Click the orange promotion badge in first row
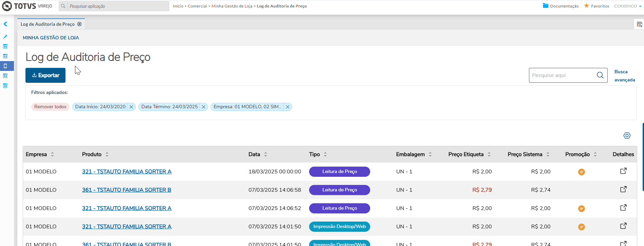 point(581,172)
